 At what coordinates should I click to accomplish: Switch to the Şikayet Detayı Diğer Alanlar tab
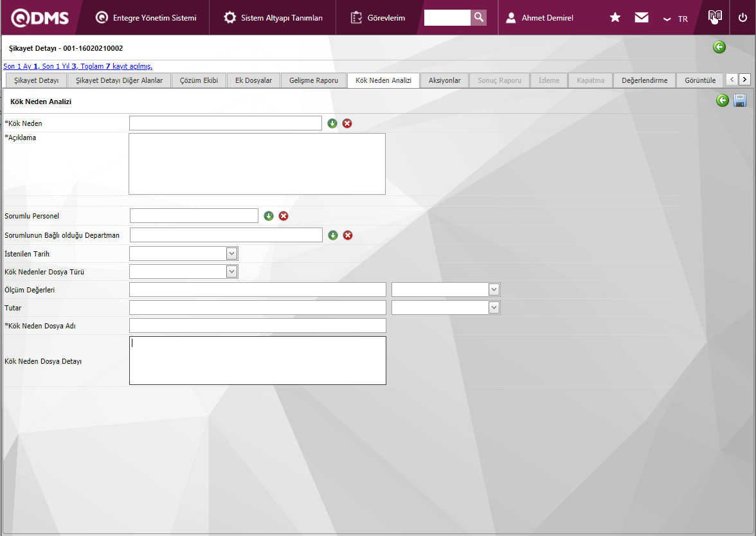119,80
